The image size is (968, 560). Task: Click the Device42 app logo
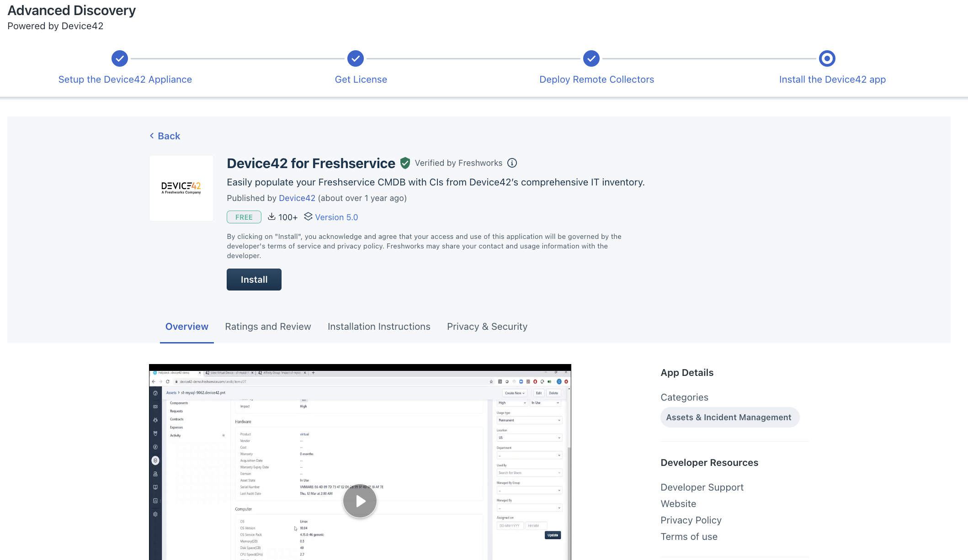pyautogui.click(x=181, y=188)
